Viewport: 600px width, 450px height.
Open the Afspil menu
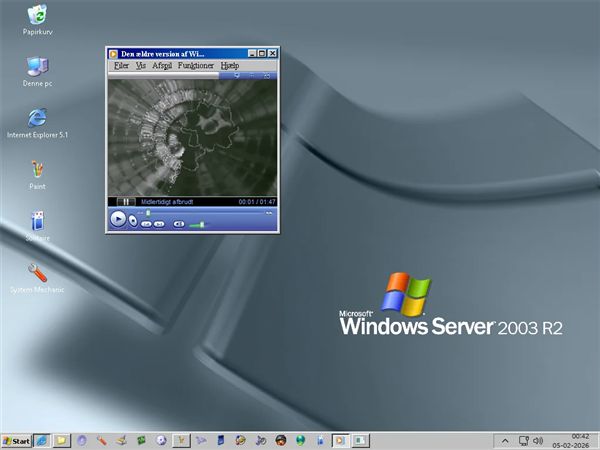click(x=162, y=65)
